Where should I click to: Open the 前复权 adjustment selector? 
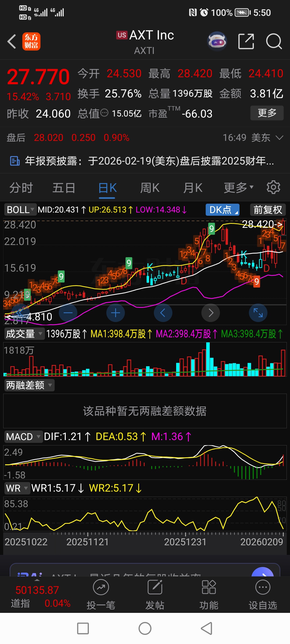(x=268, y=210)
